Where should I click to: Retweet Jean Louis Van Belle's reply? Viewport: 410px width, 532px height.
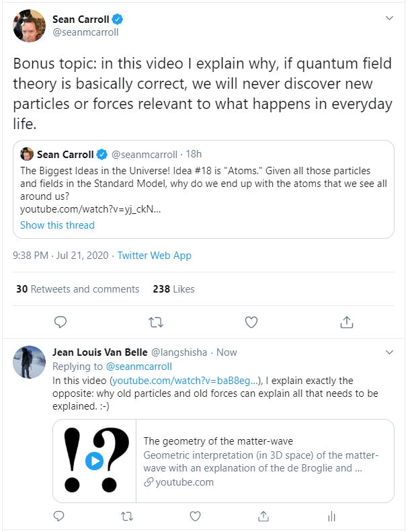pyautogui.click(x=126, y=516)
